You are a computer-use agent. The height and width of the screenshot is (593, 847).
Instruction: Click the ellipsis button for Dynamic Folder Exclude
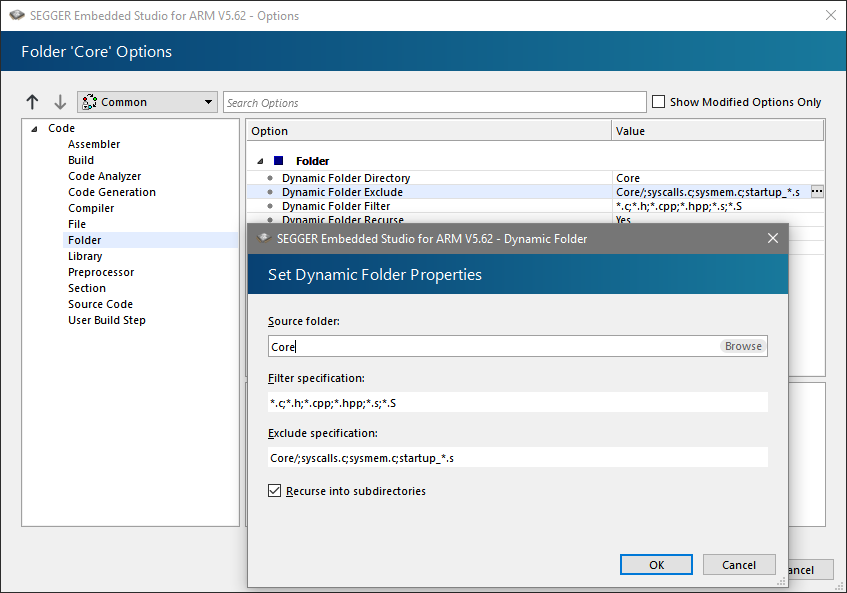pos(817,191)
